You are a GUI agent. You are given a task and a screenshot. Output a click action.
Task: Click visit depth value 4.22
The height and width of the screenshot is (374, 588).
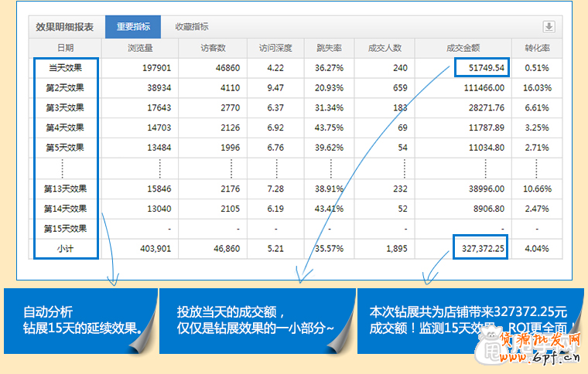(x=275, y=68)
